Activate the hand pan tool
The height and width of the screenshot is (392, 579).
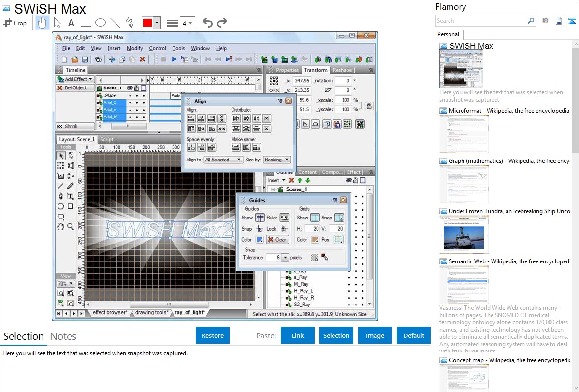point(42,23)
